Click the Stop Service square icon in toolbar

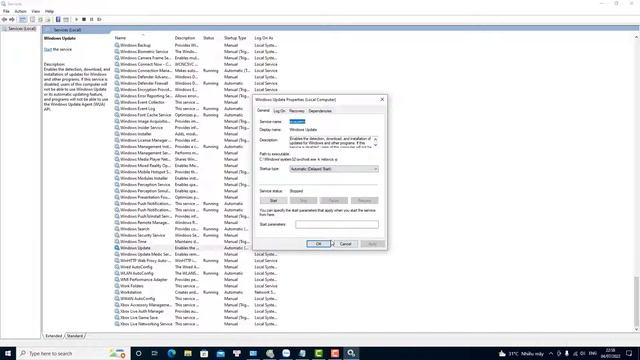[84, 20]
